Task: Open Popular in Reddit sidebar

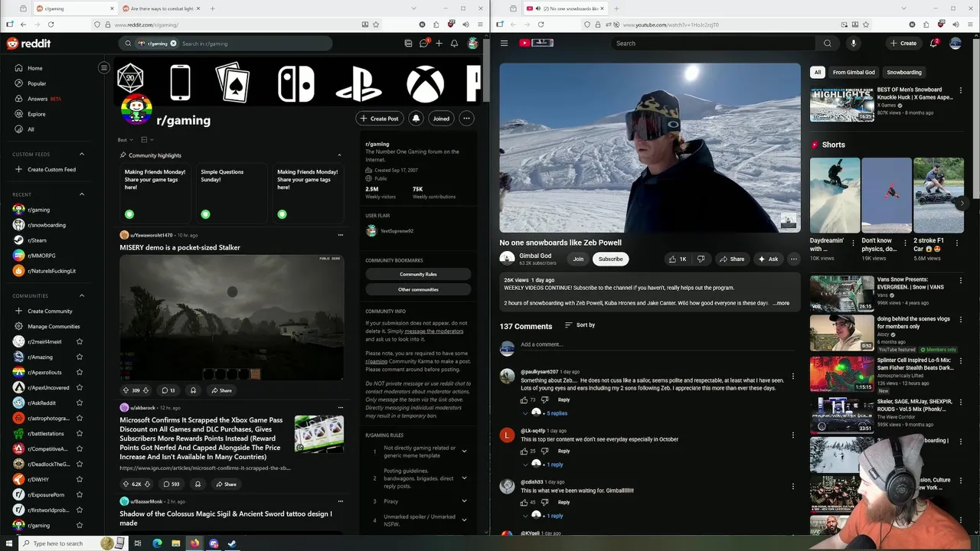Action: pos(37,83)
